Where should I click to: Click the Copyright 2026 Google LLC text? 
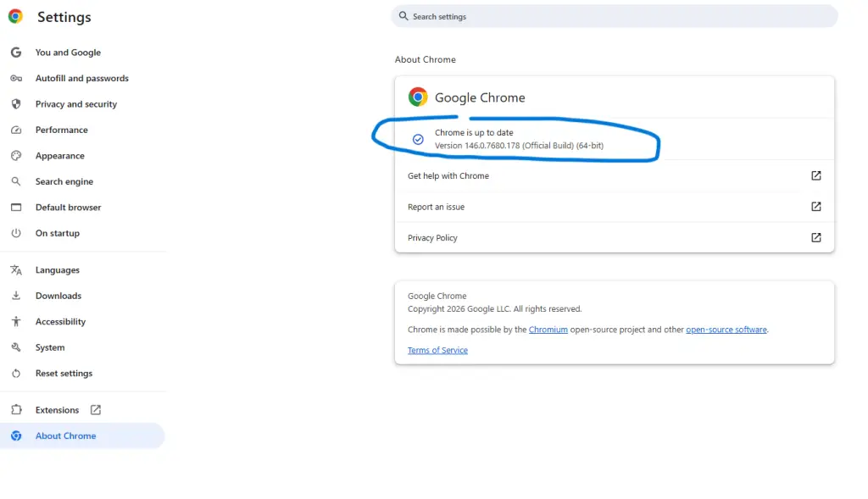(495, 308)
